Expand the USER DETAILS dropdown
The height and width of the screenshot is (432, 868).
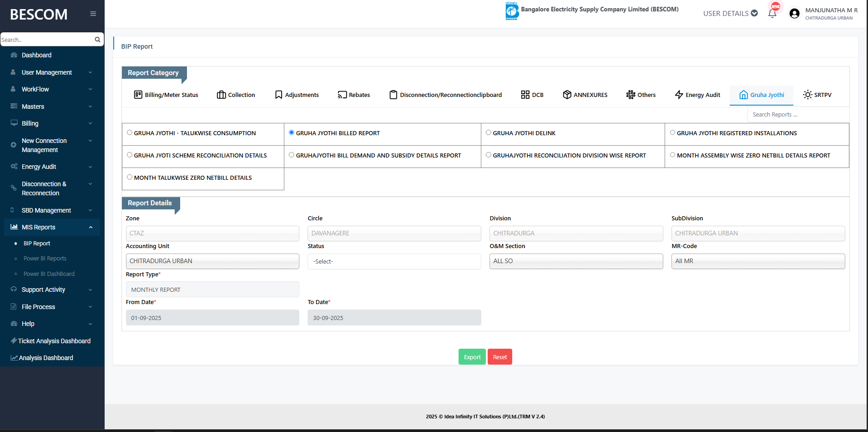pyautogui.click(x=730, y=13)
